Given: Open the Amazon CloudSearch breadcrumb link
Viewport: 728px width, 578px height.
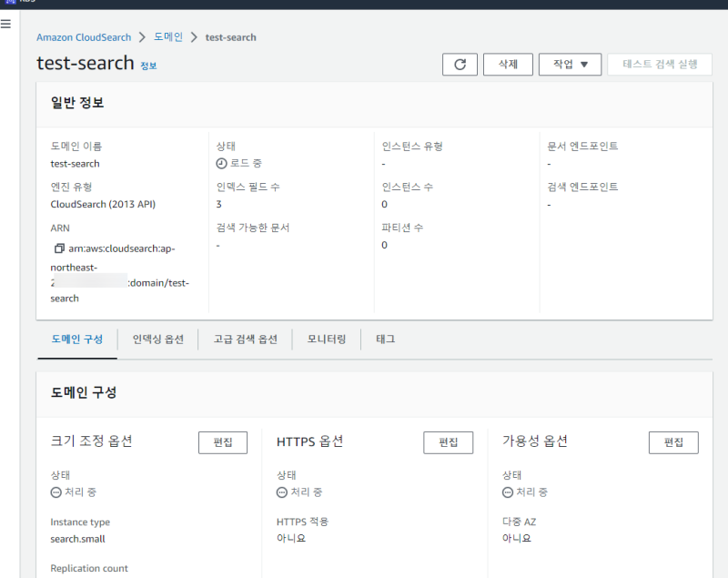Looking at the screenshot, I should [x=84, y=37].
